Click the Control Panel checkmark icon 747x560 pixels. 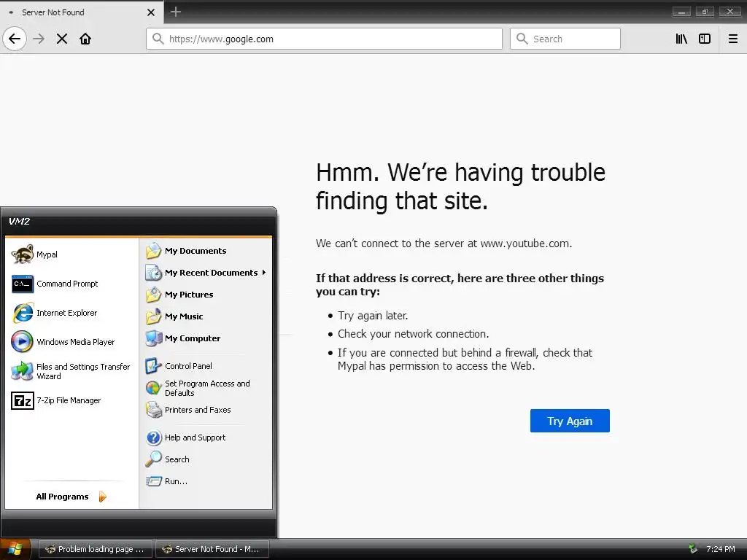point(153,366)
